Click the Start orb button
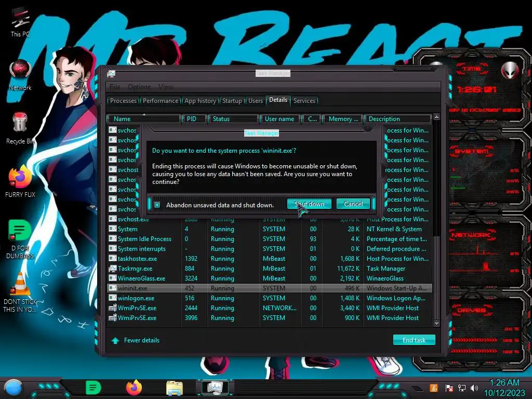 coord(14,388)
